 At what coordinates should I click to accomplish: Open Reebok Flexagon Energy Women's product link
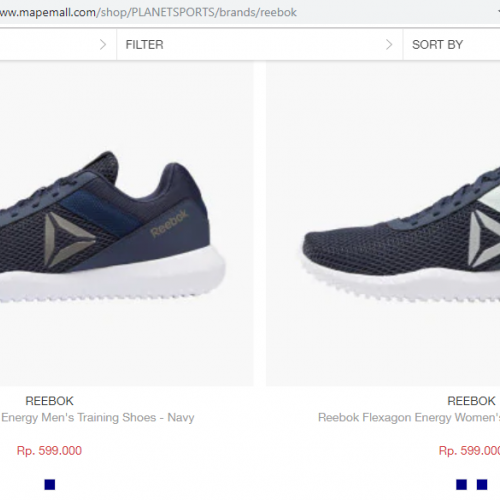tap(409, 417)
